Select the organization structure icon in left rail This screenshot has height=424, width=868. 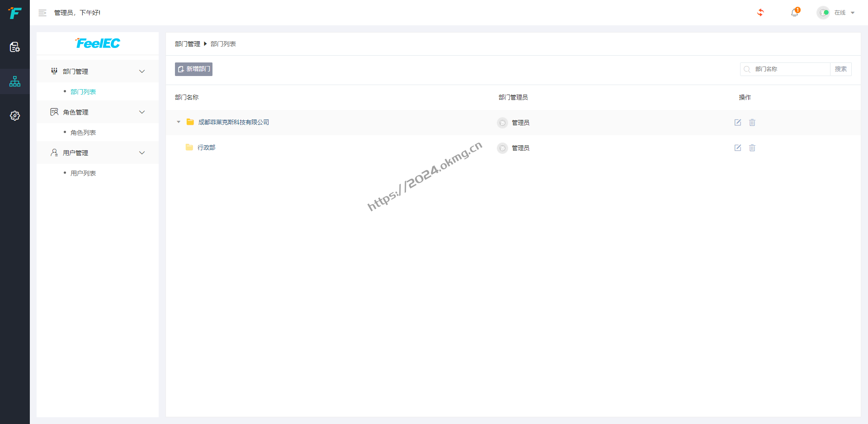(15, 81)
